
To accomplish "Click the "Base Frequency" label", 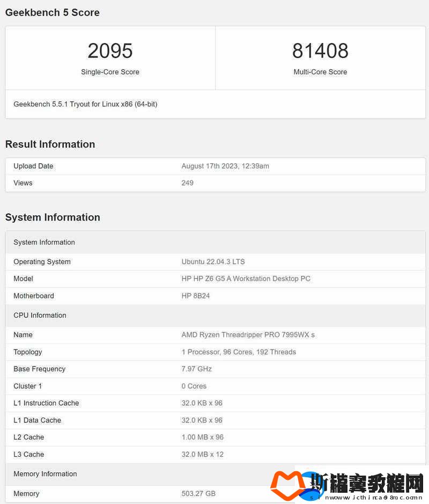I will [40, 369].
